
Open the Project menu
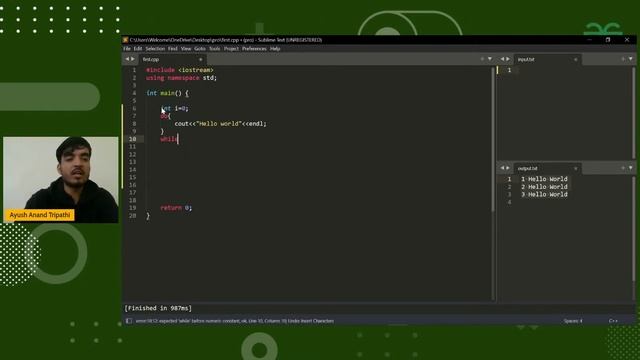[231, 49]
